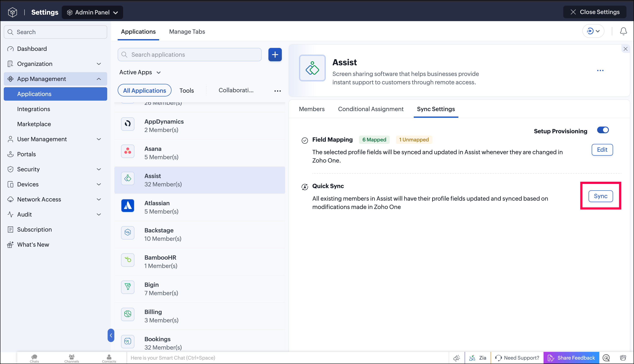Edit the Field Mapping settings

(602, 150)
